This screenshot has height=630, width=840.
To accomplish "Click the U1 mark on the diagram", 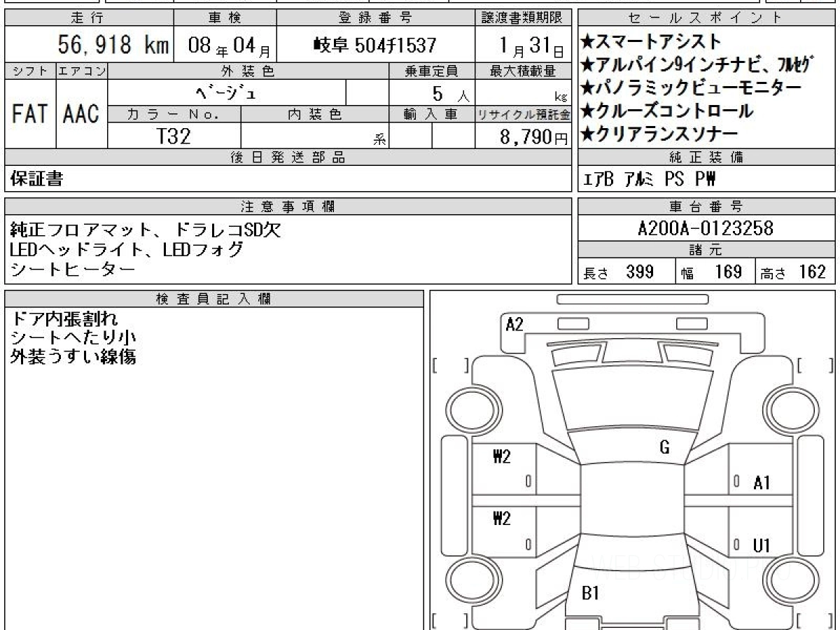I will pyautogui.click(x=762, y=546).
